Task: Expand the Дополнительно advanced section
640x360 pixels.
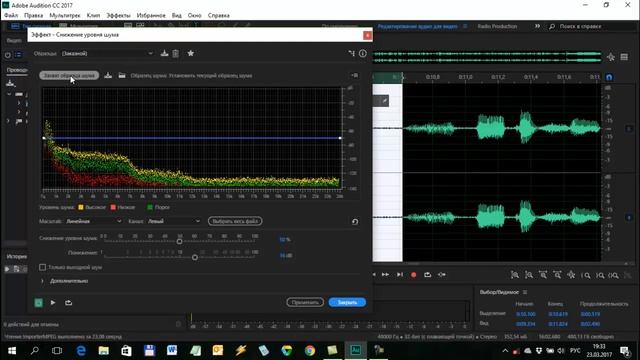Action: [x=42, y=281]
